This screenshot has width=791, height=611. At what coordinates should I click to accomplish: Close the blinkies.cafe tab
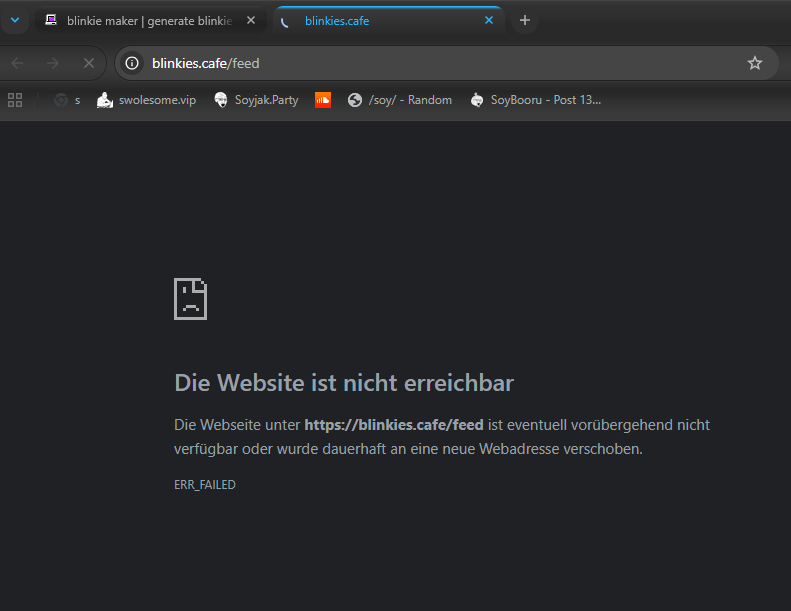[x=489, y=21]
